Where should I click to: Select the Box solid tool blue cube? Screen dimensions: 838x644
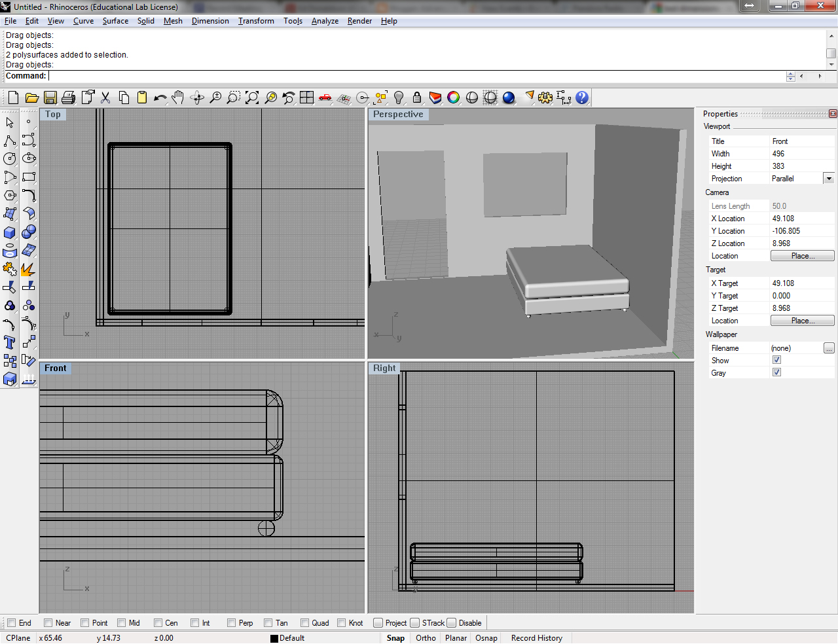(x=10, y=232)
